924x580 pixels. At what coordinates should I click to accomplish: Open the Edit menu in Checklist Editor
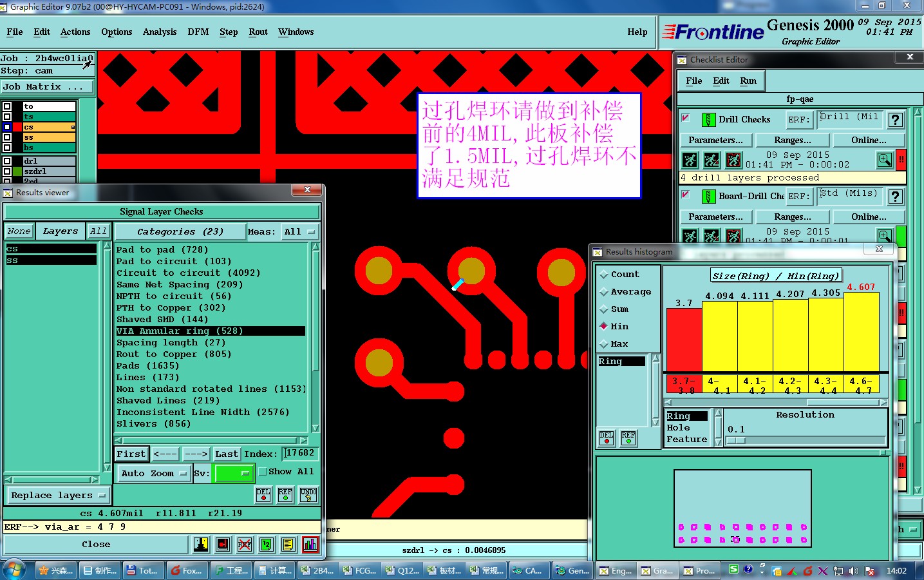click(x=721, y=81)
